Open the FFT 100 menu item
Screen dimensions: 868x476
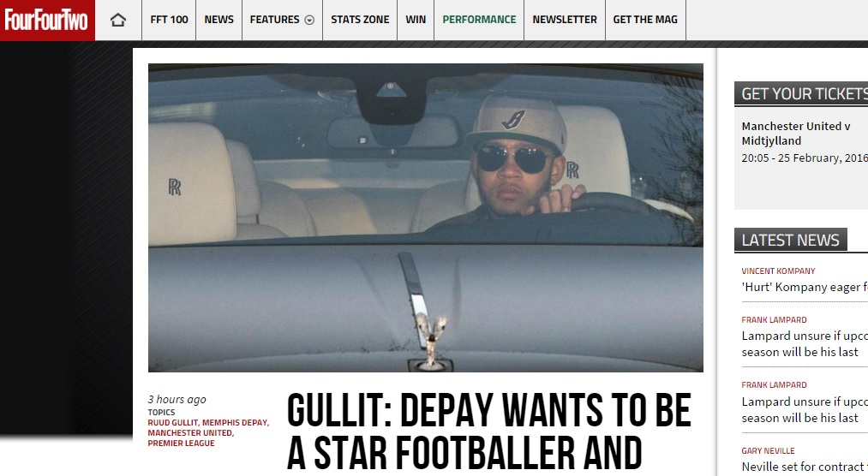(x=169, y=20)
